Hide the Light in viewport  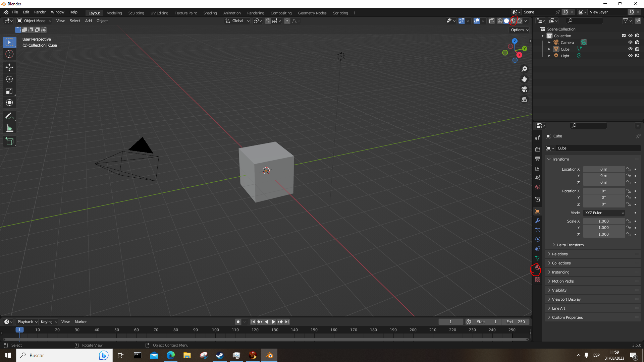(630, 56)
